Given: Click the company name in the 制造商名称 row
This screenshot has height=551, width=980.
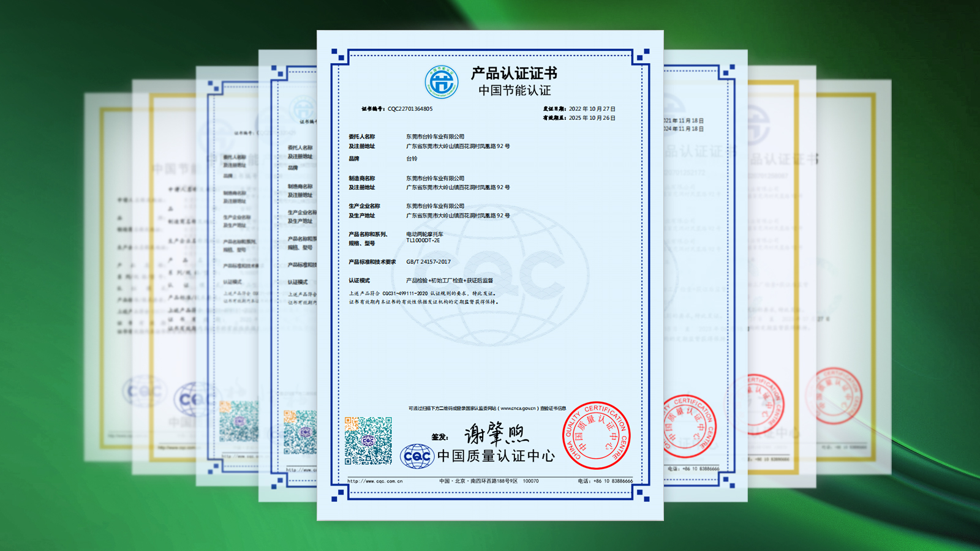Looking at the screenshot, I should tap(435, 178).
